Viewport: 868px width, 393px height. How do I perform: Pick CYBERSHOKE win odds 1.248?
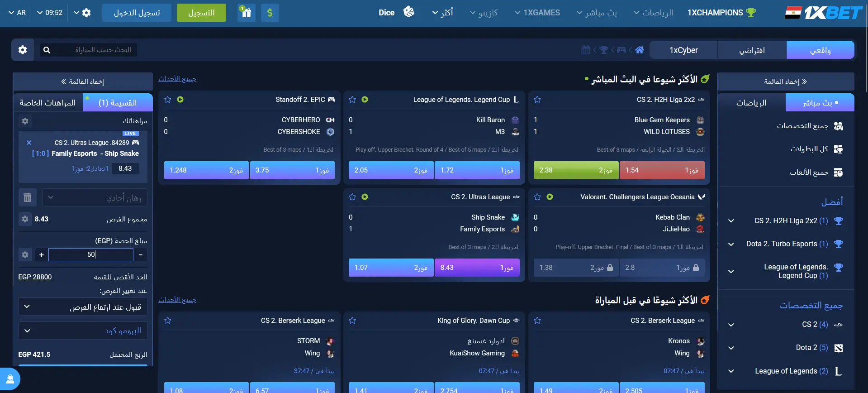206,170
